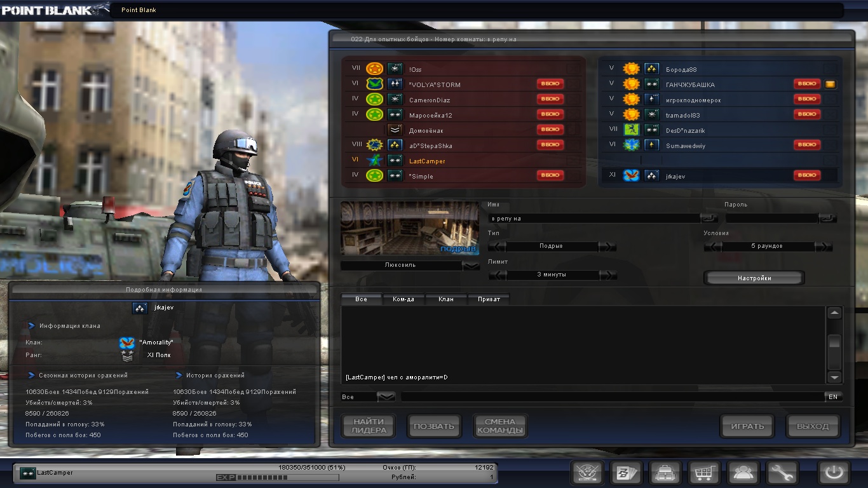Viewport: 868px width, 488px height.
Task: Click the chat scrollbar thumb
Action: click(x=834, y=341)
